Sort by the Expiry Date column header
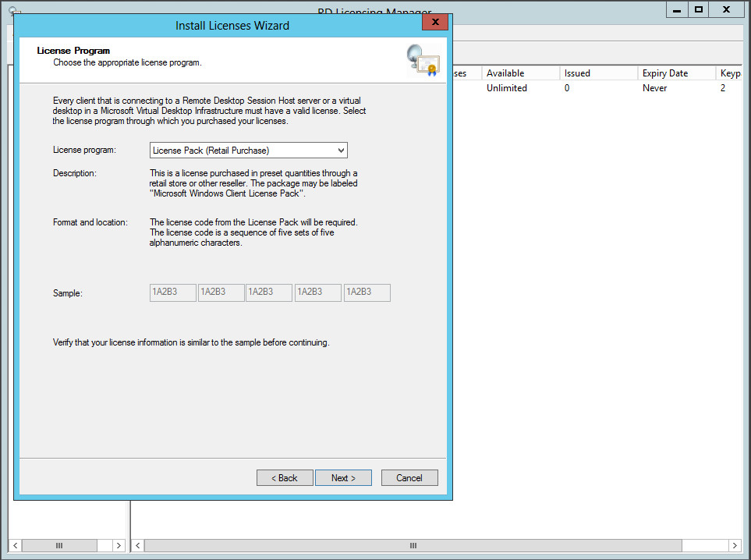Viewport: 751px width, 560px height. click(677, 73)
